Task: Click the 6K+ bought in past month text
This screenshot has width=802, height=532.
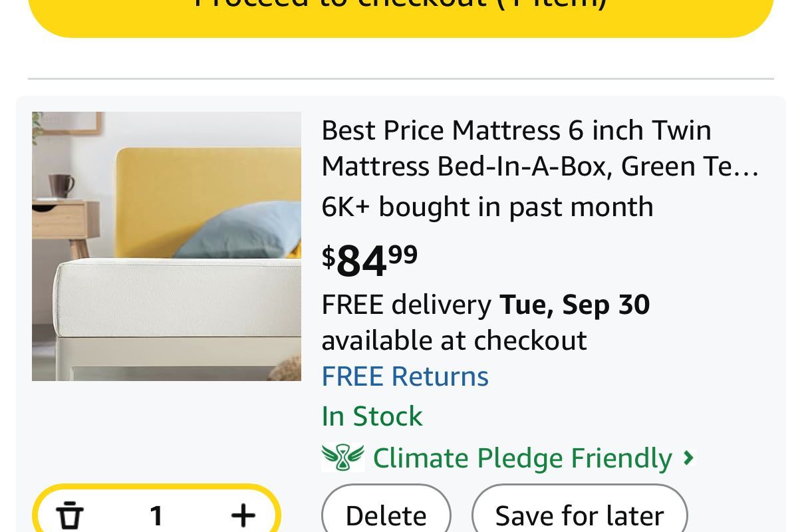Action: pyautogui.click(x=487, y=207)
